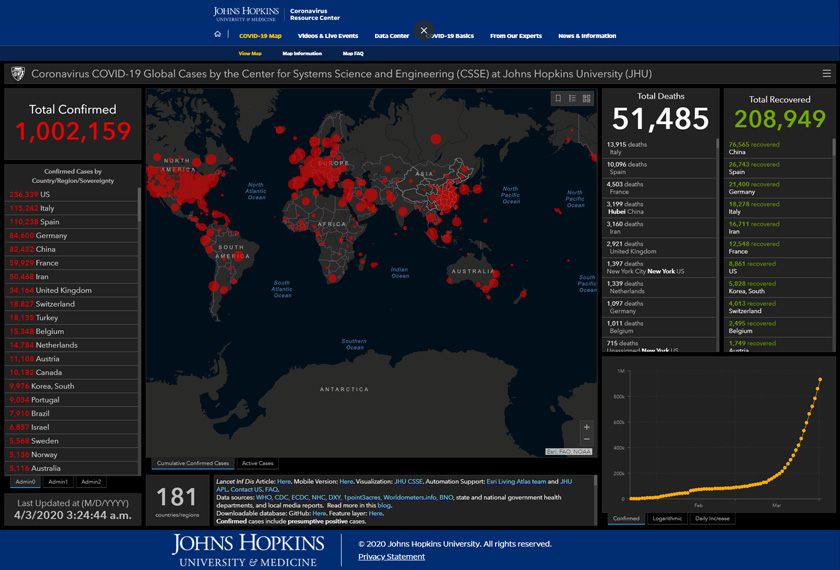Click the home icon in navigation bar
Image resolution: width=840 pixels, height=570 pixels.
tap(217, 35)
